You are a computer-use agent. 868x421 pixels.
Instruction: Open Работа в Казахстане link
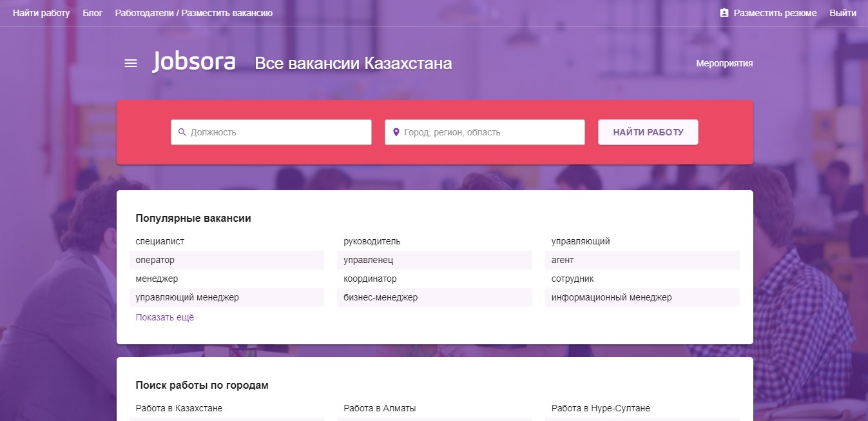[179, 408]
